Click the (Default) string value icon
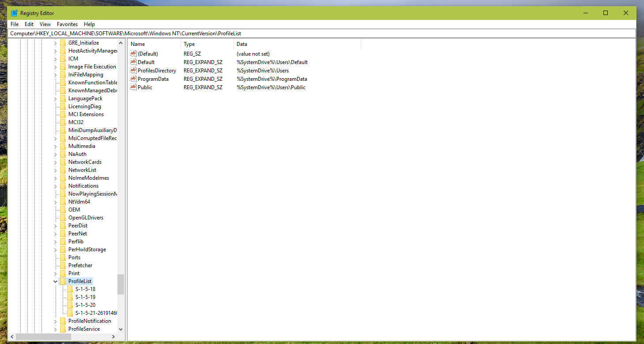644x344 pixels. pos(133,53)
